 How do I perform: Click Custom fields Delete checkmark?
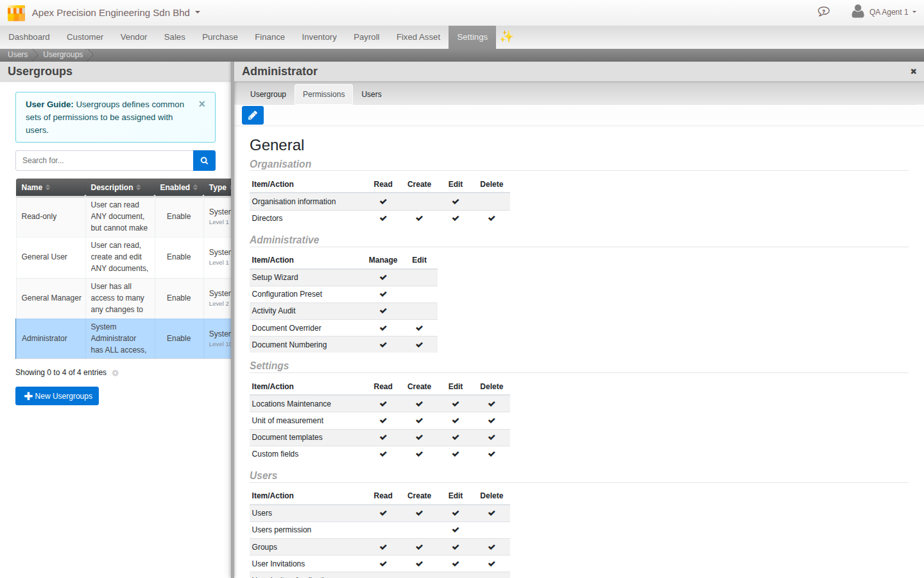click(492, 454)
